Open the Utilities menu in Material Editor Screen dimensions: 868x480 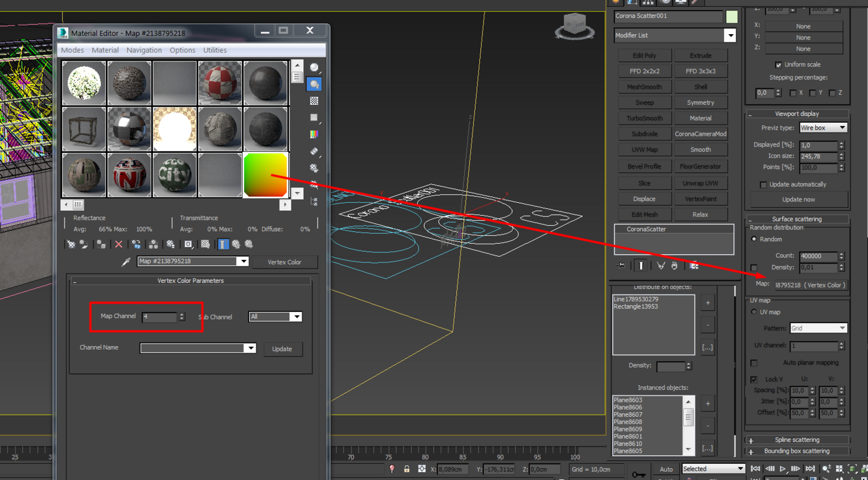pyautogui.click(x=215, y=50)
